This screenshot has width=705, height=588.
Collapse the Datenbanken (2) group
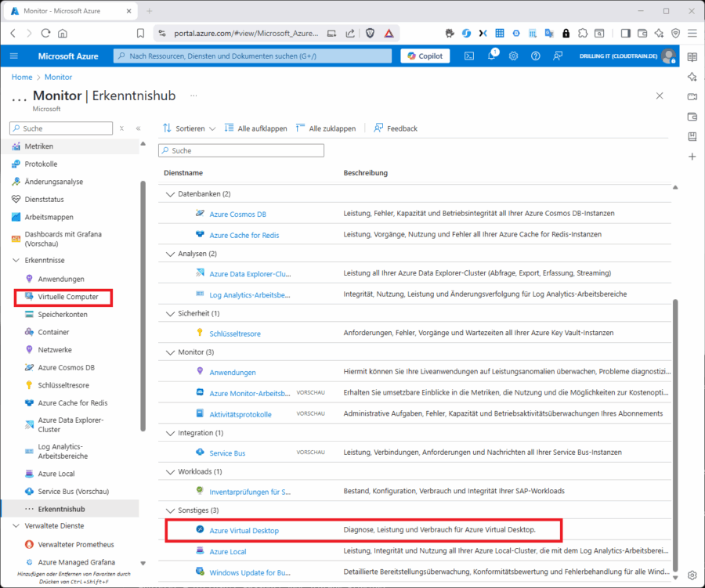[x=170, y=194]
